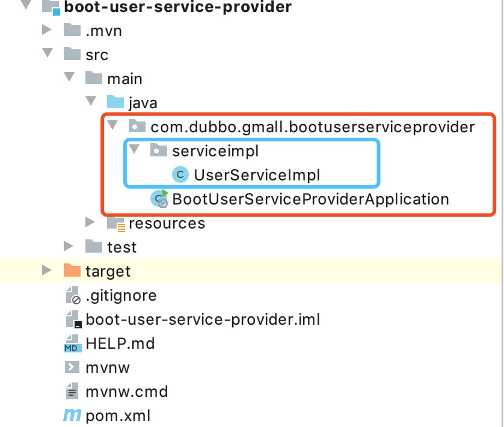Click the .gitignore file icon
The height and width of the screenshot is (427, 504).
tap(73, 295)
